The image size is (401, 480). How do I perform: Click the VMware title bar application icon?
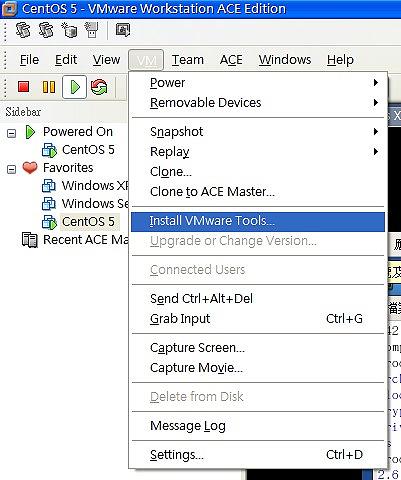(x=9, y=8)
